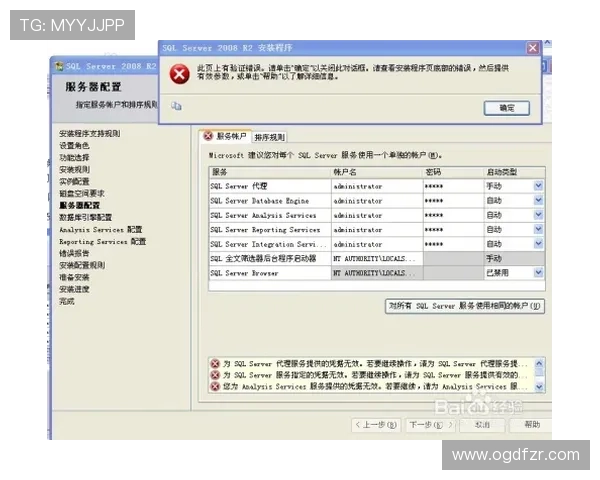Click the error icon on the 服务帐户 tab
Viewport: 600px width, 480px height.
coord(208,136)
